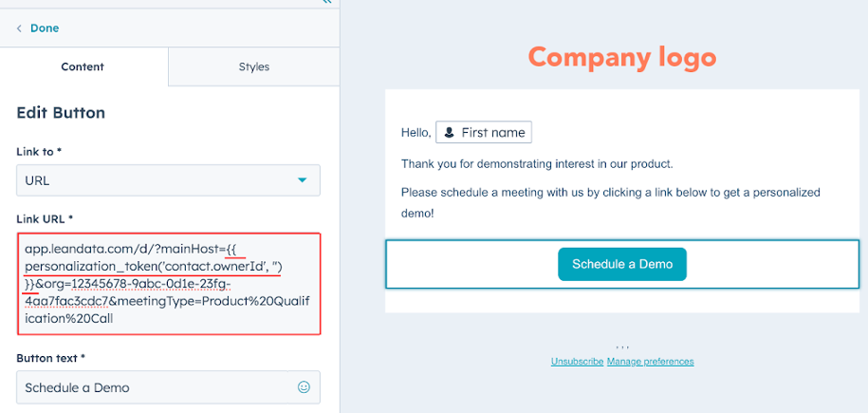Screen dimensions: 868x413
Task: Click the person icon in First name token
Action: (450, 133)
